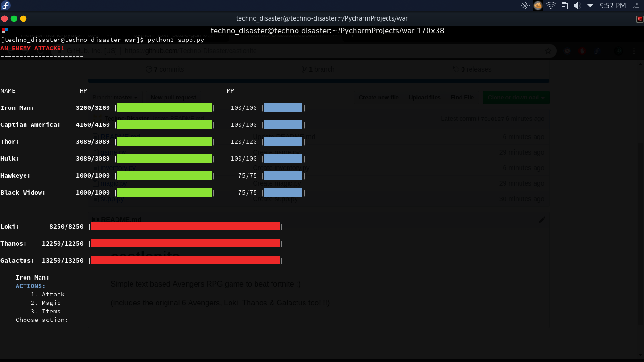Click the README edit pencil icon
The height and width of the screenshot is (362, 644).
(x=542, y=220)
